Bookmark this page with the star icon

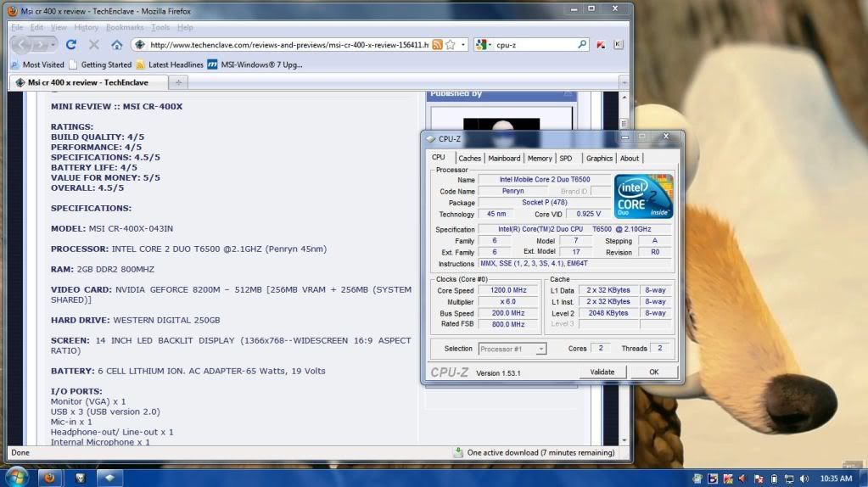(x=451, y=45)
